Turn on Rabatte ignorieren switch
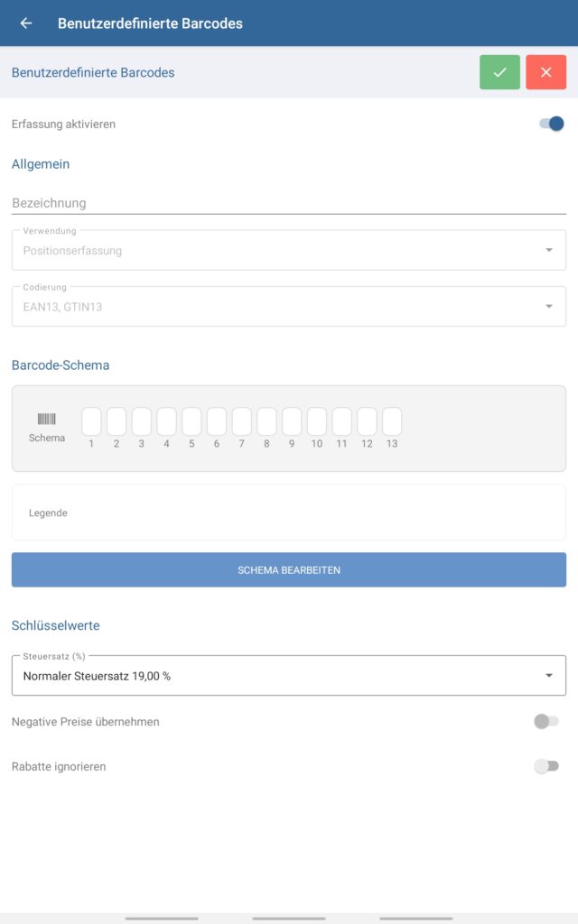Image resolution: width=578 pixels, height=924 pixels. (x=545, y=766)
